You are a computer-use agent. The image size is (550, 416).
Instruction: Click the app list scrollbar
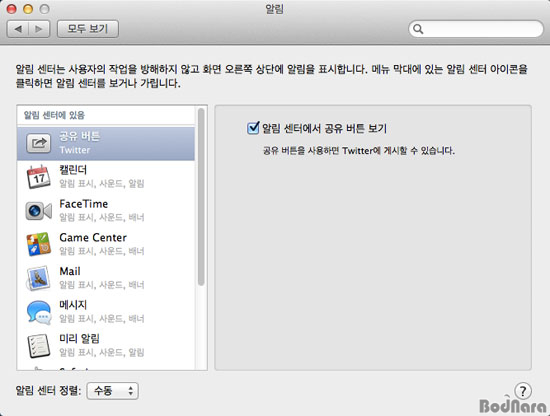[x=201, y=196]
